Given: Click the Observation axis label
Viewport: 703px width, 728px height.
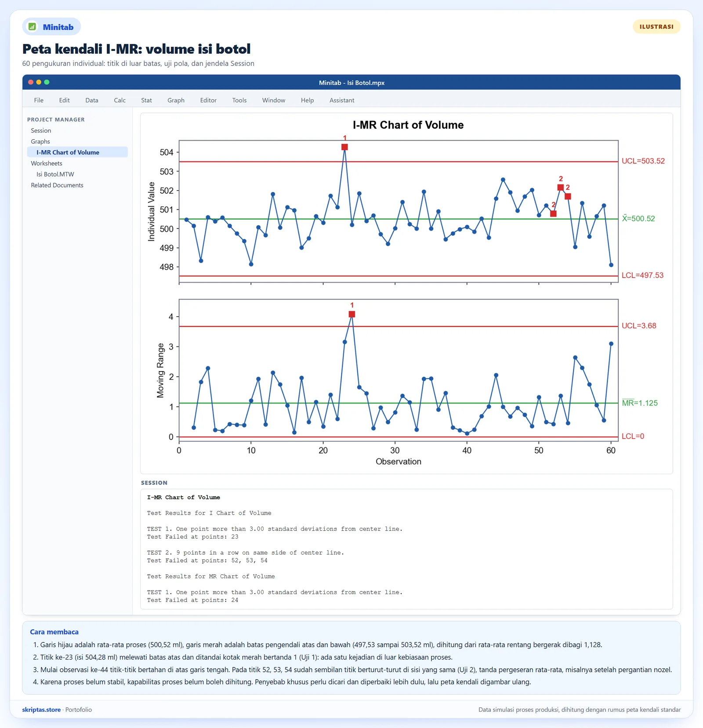Looking at the screenshot, I should coord(399,461).
